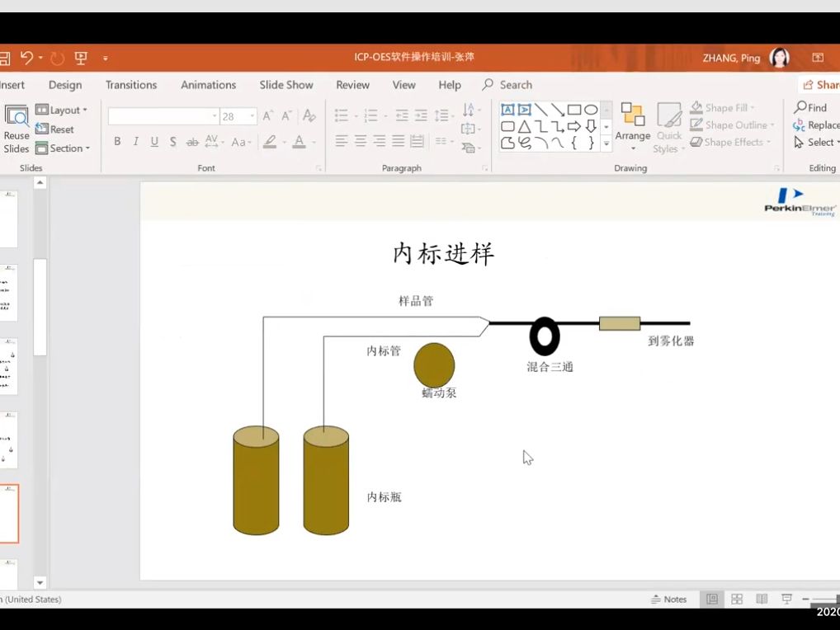Viewport: 840px width, 630px height.
Task: Clear all formatting icon
Action: point(309,115)
